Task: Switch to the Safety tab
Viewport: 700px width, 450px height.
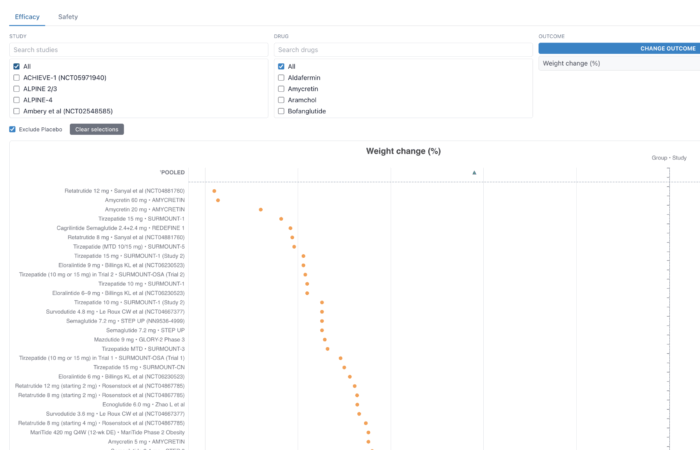Action: click(x=69, y=17)
